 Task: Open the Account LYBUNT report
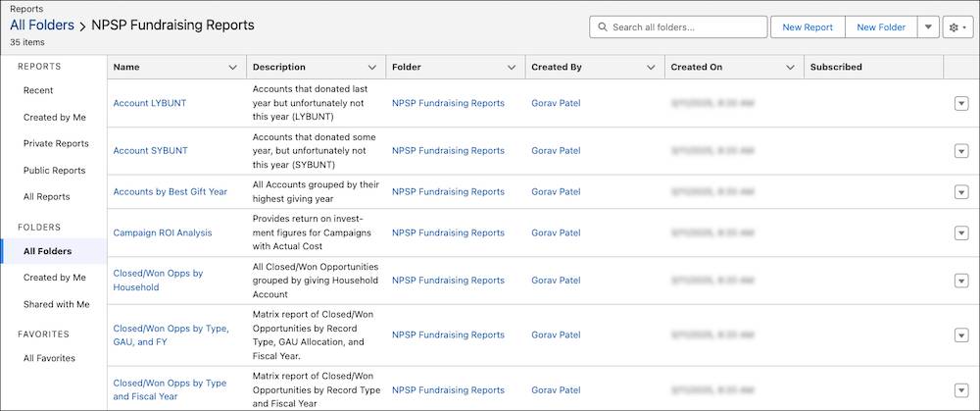point(149,104)
